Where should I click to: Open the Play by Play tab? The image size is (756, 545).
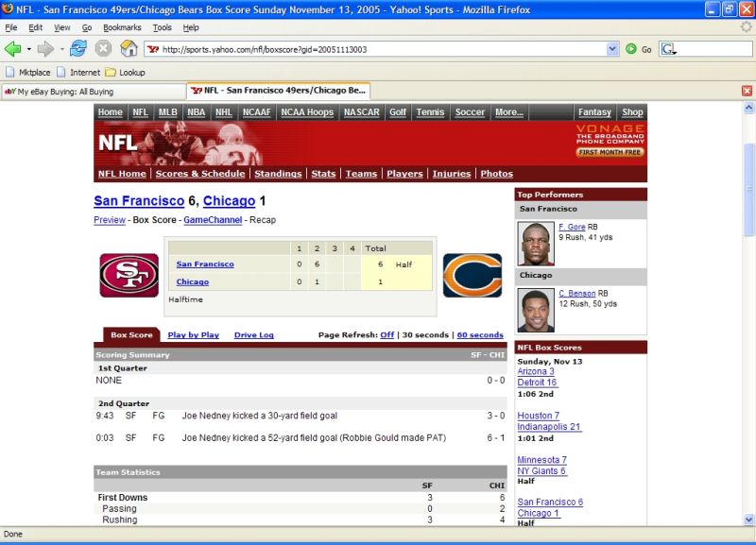coord(194,335)
